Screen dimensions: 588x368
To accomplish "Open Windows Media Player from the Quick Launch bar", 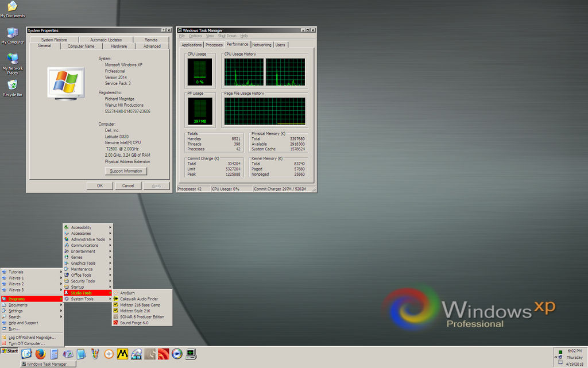I will tap(176, 354).
